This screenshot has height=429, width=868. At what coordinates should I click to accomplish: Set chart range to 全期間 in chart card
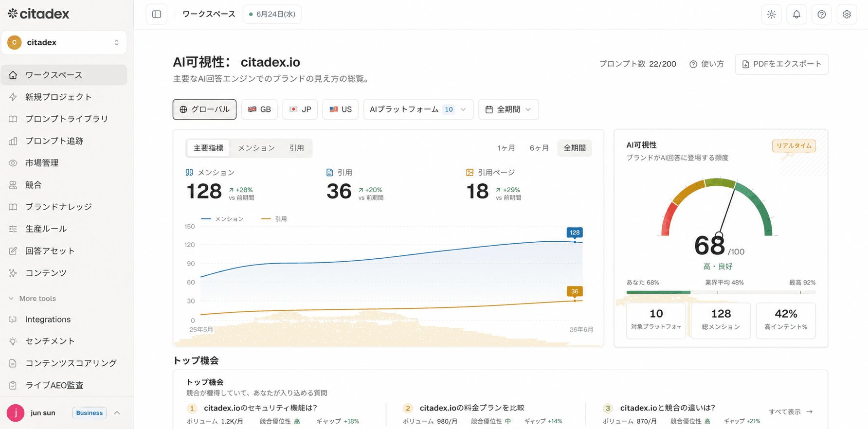click(575, 148)
